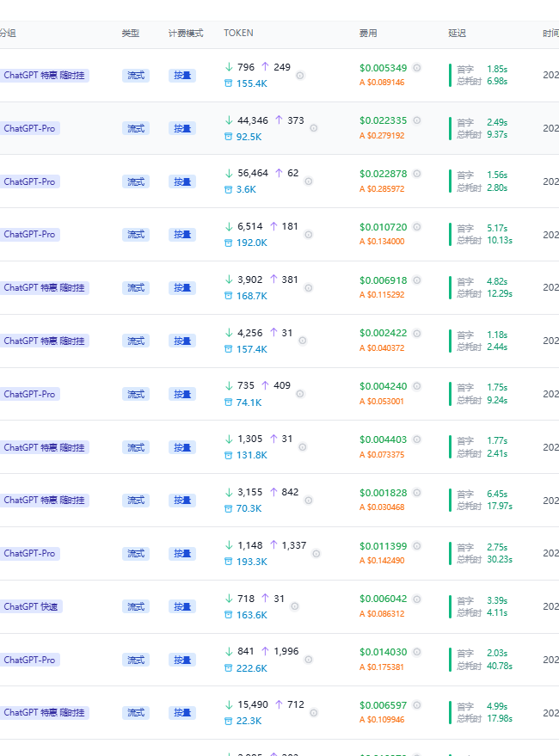Click the cache icon before 92.5K
This screenshot has height=756, width=559.
tap(229, 137)
